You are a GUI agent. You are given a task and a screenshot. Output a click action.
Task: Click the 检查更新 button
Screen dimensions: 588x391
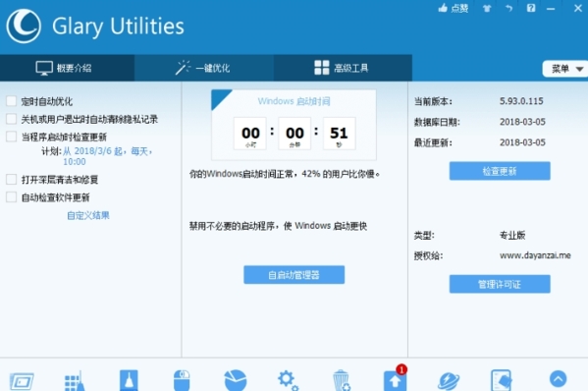[500, 171]
